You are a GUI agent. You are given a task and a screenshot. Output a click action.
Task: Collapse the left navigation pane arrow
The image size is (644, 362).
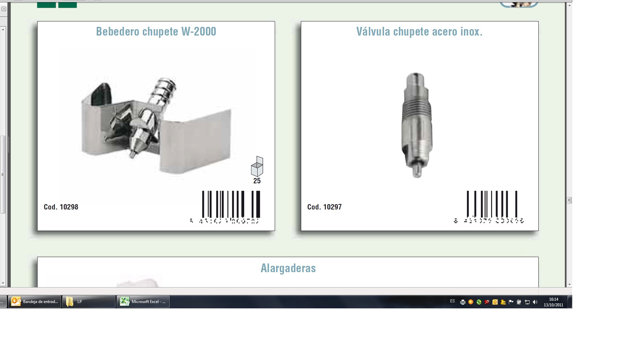pos(4,9)
